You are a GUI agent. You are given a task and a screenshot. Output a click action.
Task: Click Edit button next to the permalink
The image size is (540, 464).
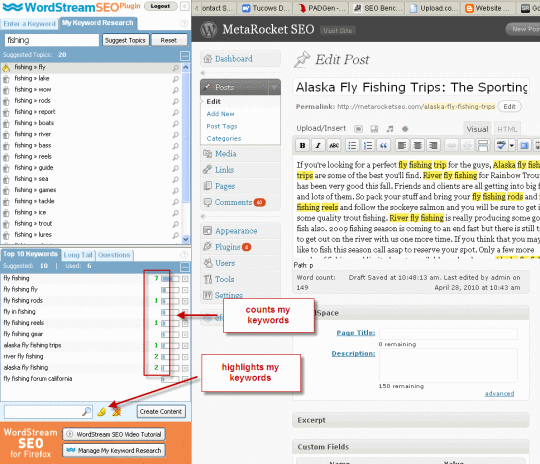(x=509, y=107)
